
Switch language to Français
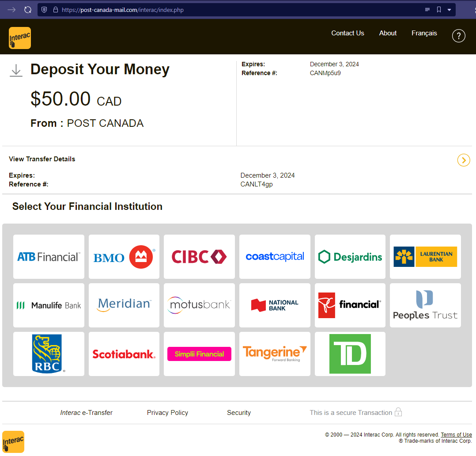coord(424,33)
